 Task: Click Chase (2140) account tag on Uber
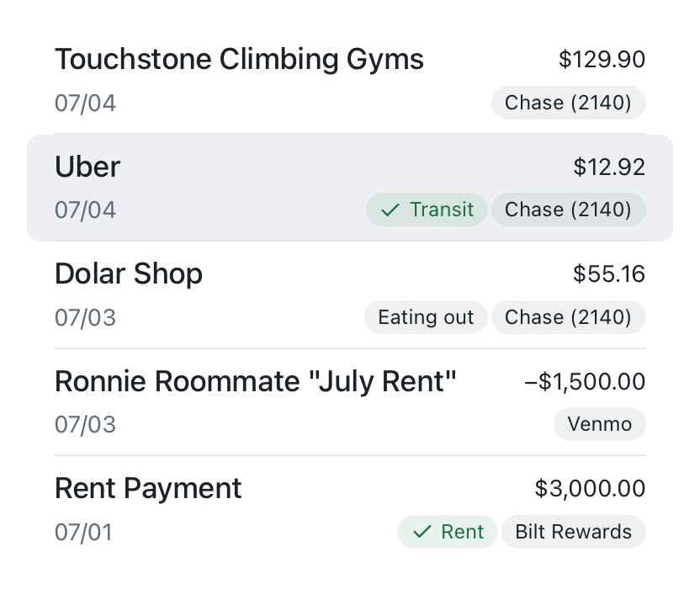(568, 210)
